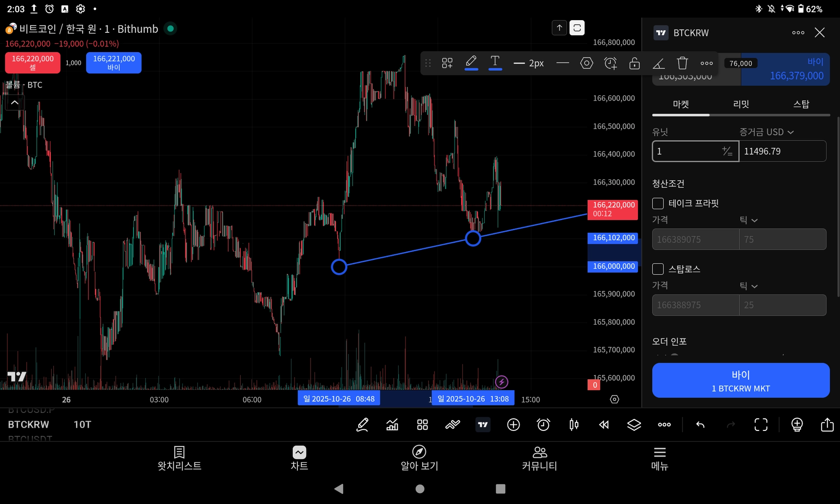Click the lock icon in drawing toolbar
The width and height of the screenshot is (840, 504).
[x=634, y=63]
